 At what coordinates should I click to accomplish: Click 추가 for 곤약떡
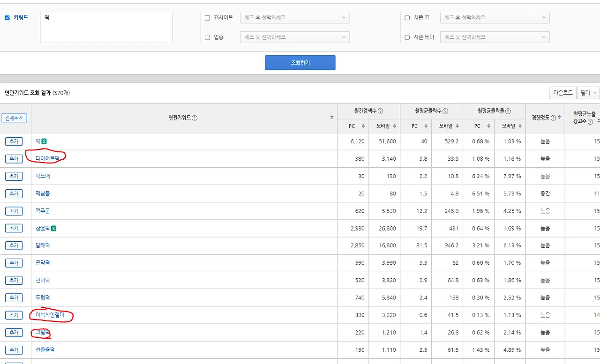(x=14, y=263)
